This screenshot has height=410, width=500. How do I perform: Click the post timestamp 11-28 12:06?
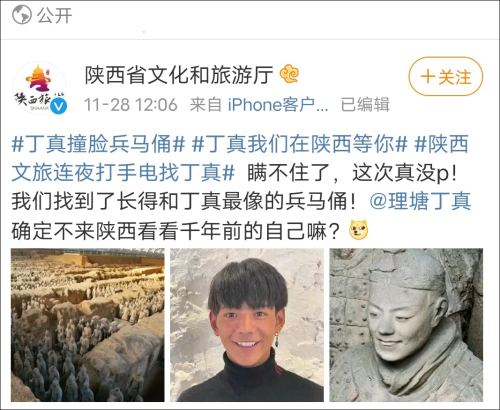pos(131,105)
